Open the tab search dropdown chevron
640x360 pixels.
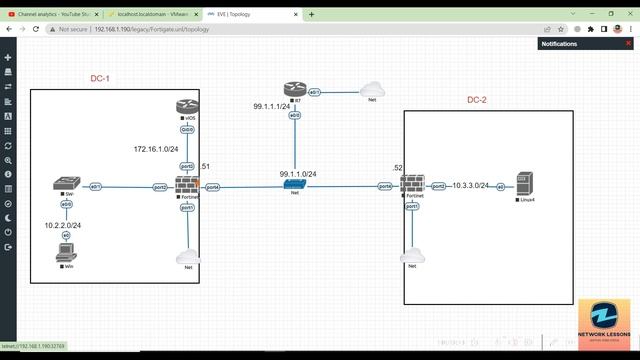[x=573, y=14]
